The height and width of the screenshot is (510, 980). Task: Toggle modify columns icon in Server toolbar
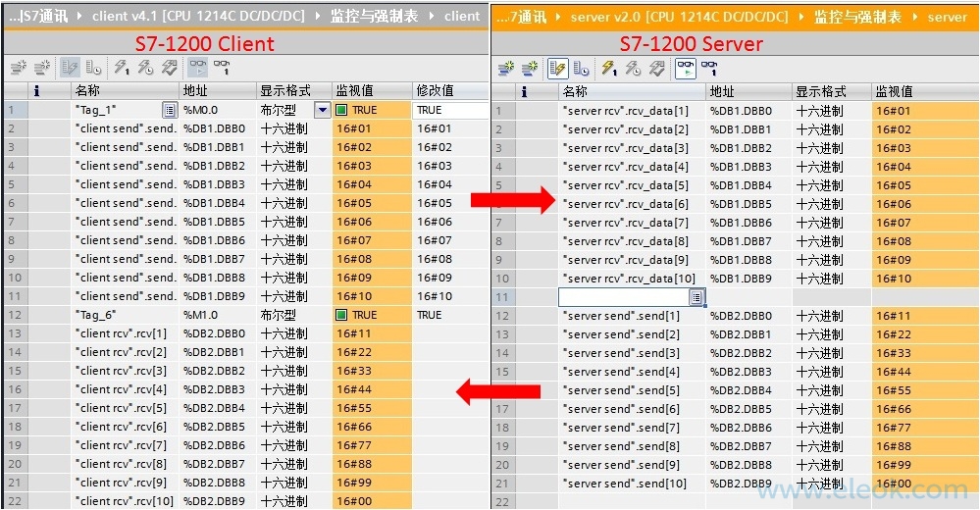point(557,68)
